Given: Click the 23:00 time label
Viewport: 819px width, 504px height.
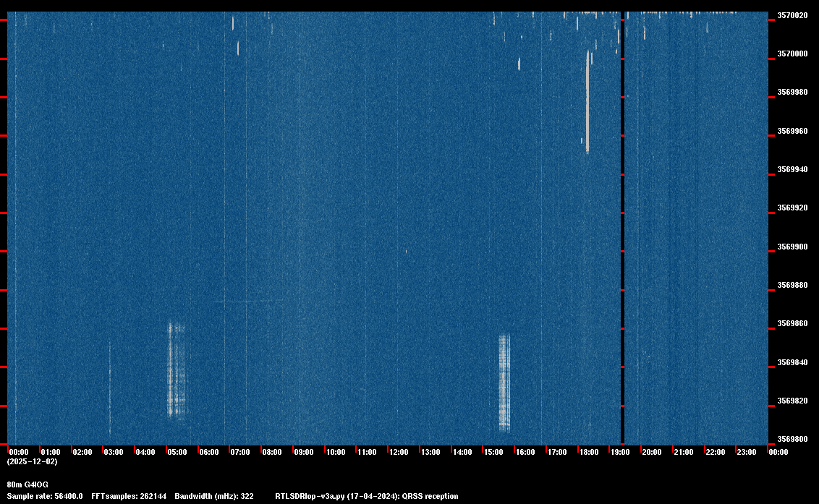Looking at the screenshot, I should tap(747, 452).
